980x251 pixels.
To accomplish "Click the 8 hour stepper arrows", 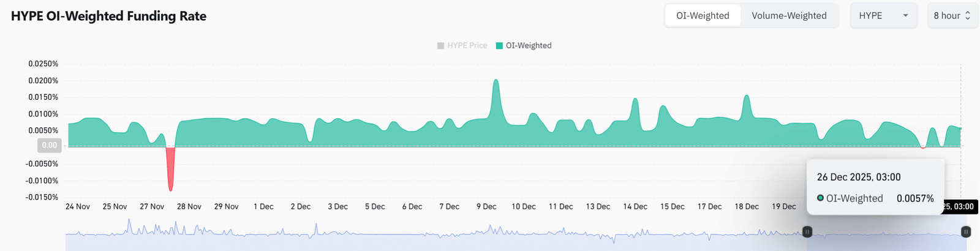I will pos(968,16).
